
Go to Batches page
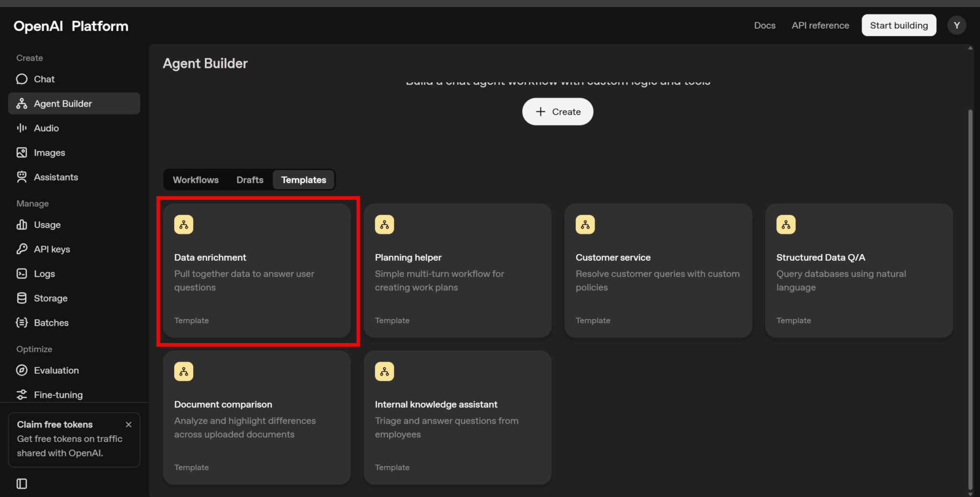(51, 323)
